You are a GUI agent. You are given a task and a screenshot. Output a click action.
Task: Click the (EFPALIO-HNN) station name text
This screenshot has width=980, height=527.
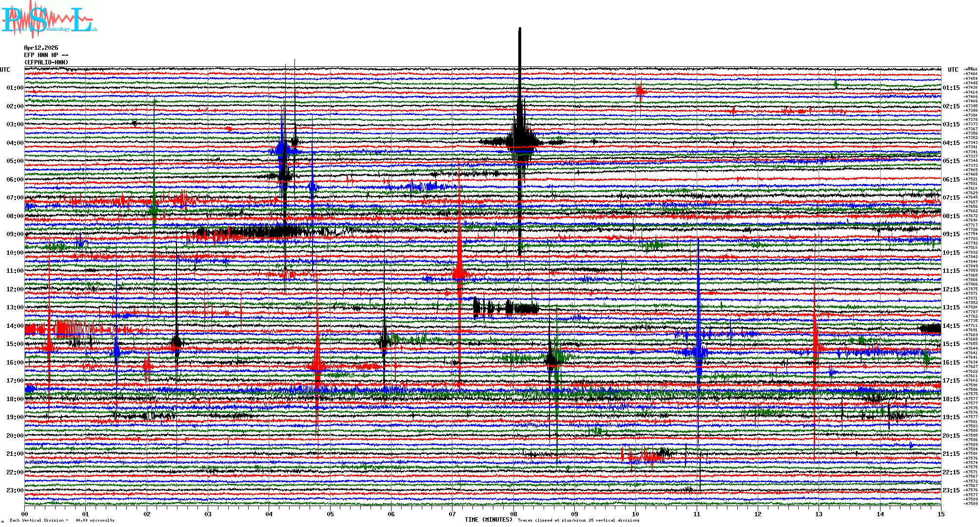coord(46,62)
